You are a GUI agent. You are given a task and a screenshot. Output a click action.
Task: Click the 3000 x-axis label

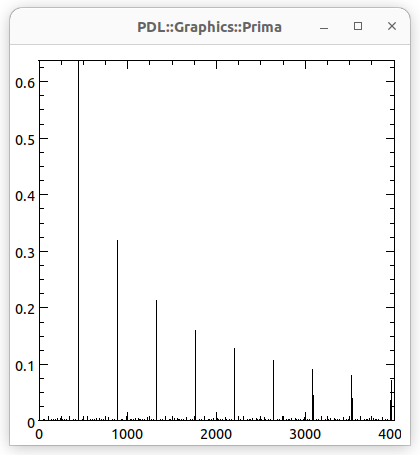(305, 434)
